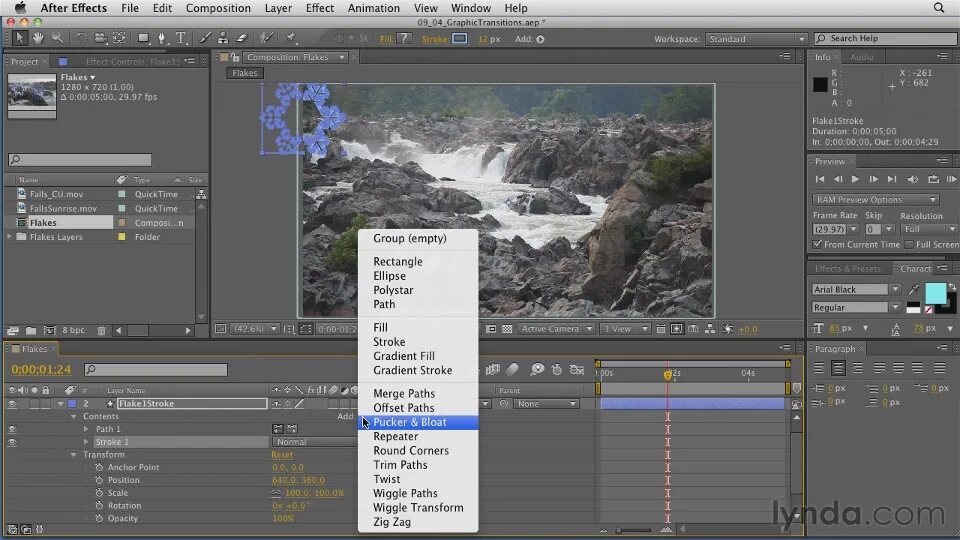960x540 pixels.
Task: Jump to first frame in Preview
Action: click(820, 179)
